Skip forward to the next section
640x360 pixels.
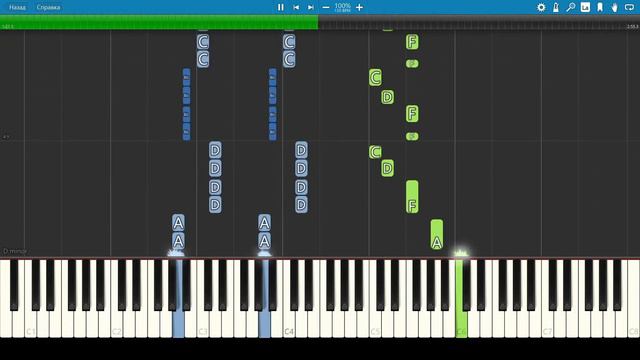click(x=311, y=7)
